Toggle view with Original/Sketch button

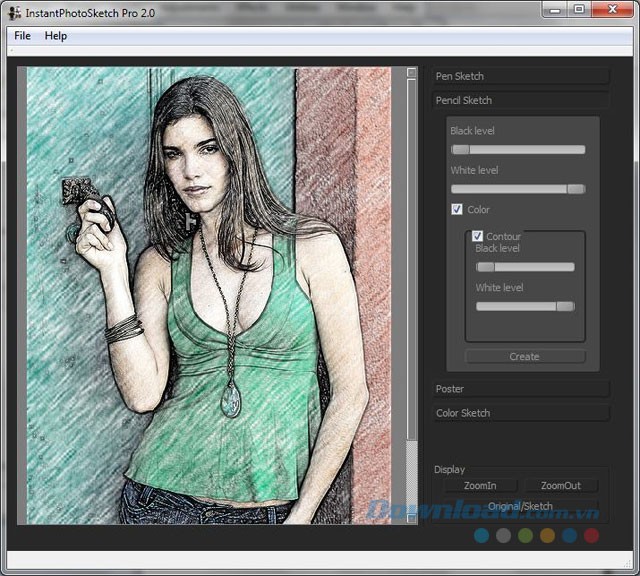(x=521, y=506)
